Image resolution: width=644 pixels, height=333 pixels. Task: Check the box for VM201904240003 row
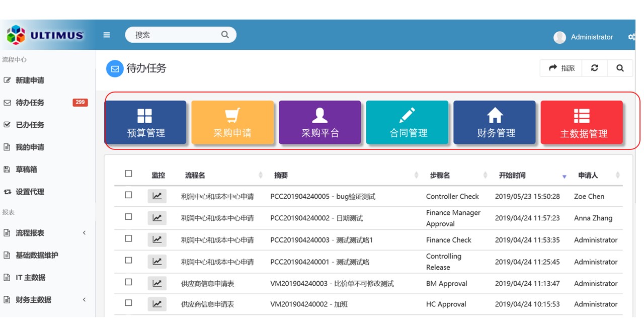click(x=128, y=282)
